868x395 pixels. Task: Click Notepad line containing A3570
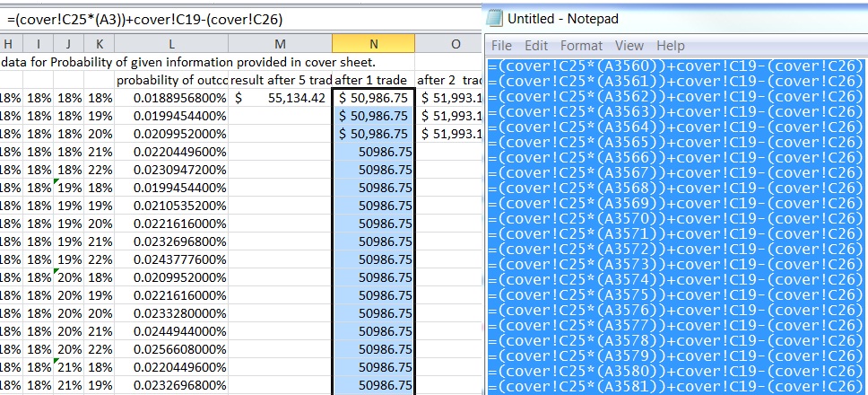click(676, 218)
